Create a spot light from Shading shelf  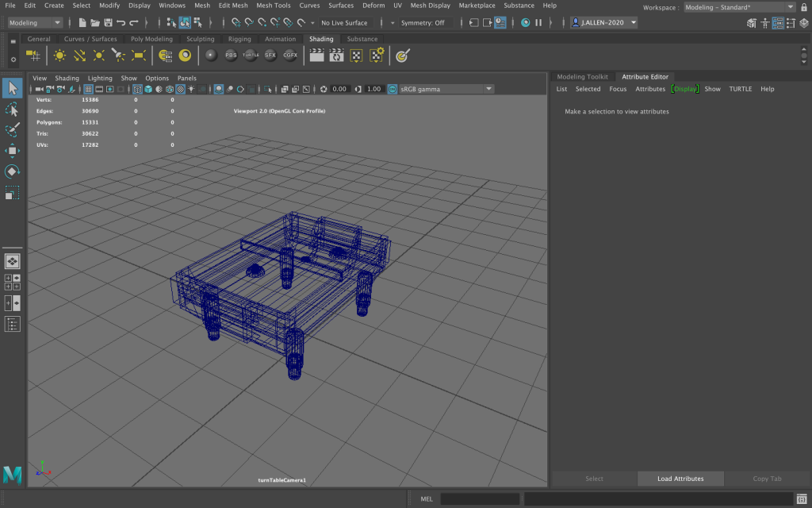[x=119, y=56]
